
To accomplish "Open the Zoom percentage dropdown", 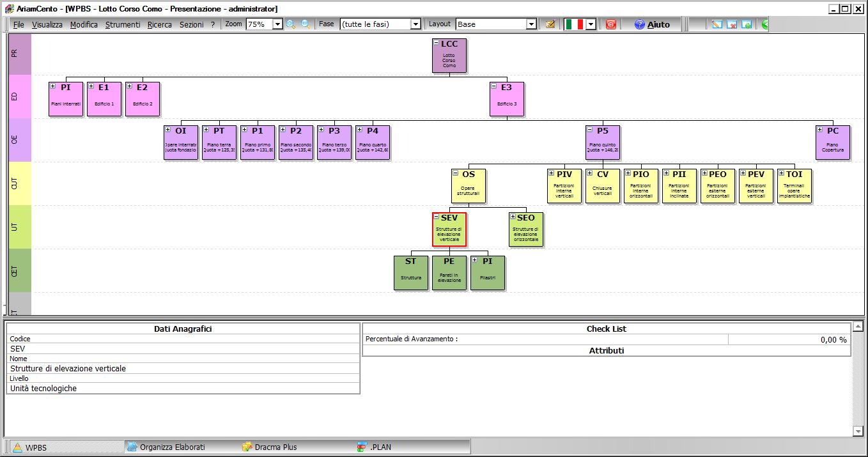I will point(277,24).
